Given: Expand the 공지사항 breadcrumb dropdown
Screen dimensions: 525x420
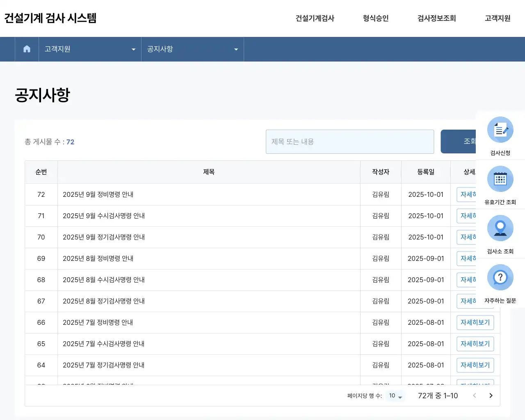Looking at the screenshot, I should click(236, 49).
